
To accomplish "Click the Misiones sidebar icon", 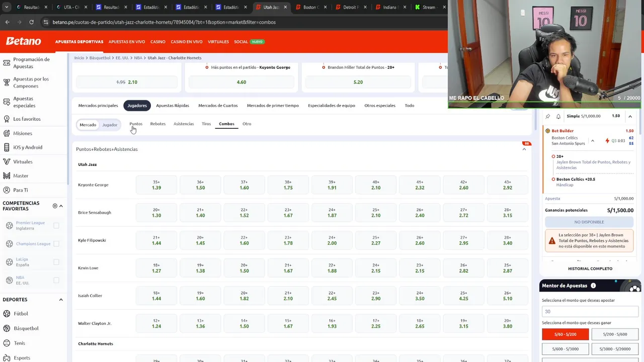I will pyautogui.click(x=7, y=133).
